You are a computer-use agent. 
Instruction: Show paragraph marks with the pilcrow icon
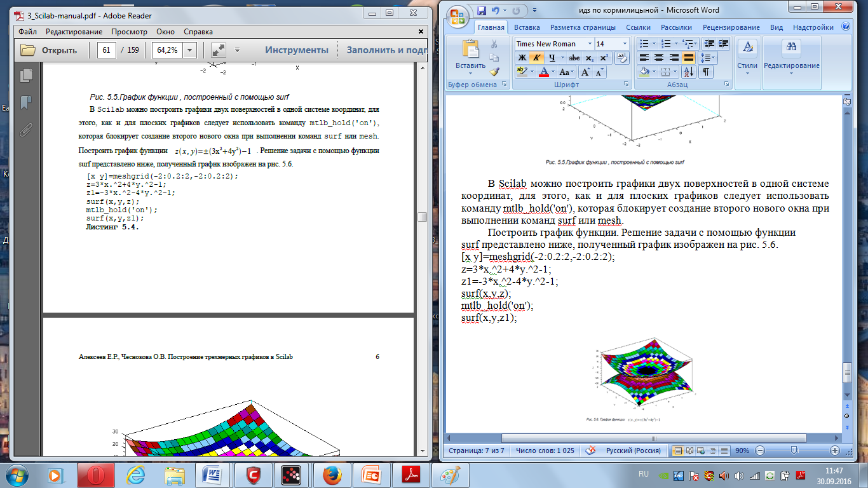pyautogui.click(x=705, y=72)
